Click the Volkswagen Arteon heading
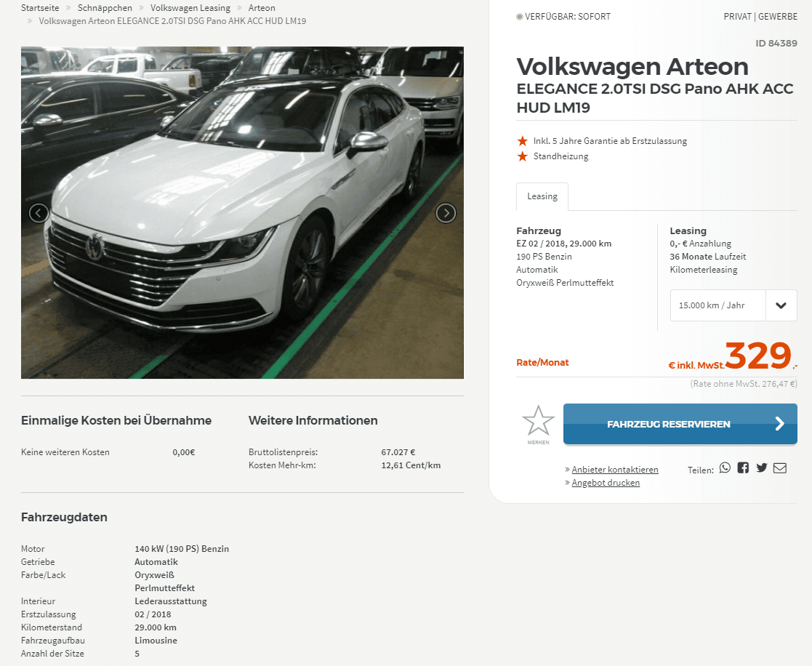Screen dimensions: 812x666 tap(632, 66)
